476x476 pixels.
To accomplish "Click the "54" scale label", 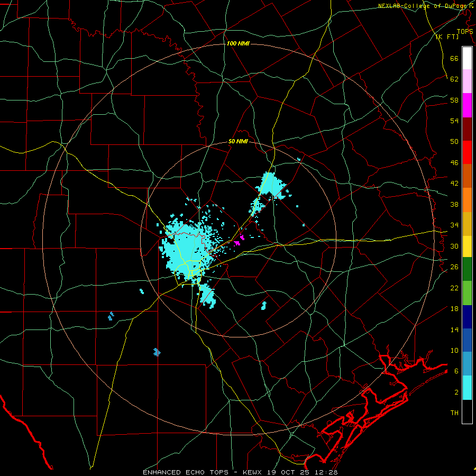I will pyautogui.click(x=454, y=121).
